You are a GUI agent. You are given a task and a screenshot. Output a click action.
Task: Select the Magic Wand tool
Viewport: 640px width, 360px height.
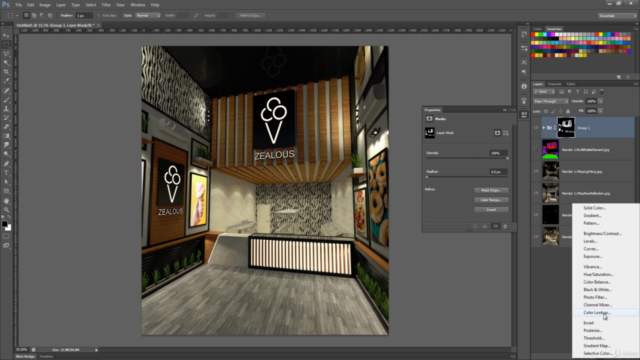[x=7, y=63]
